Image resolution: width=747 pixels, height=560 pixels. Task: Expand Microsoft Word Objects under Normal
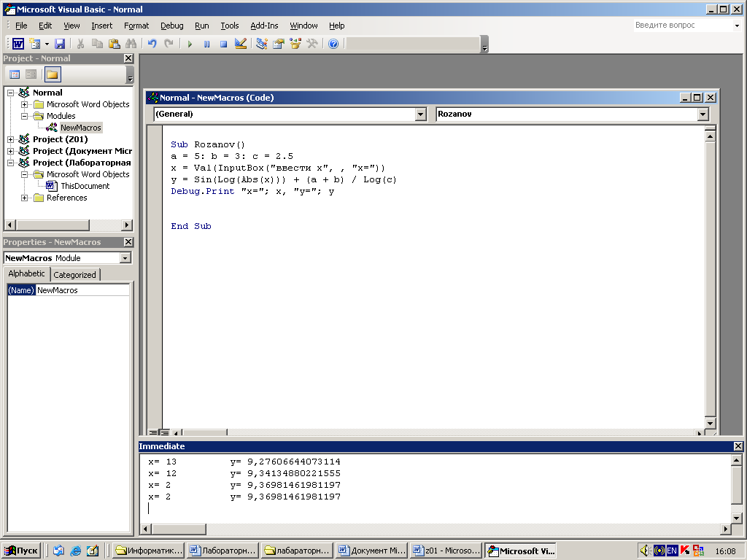coord(24,104)
